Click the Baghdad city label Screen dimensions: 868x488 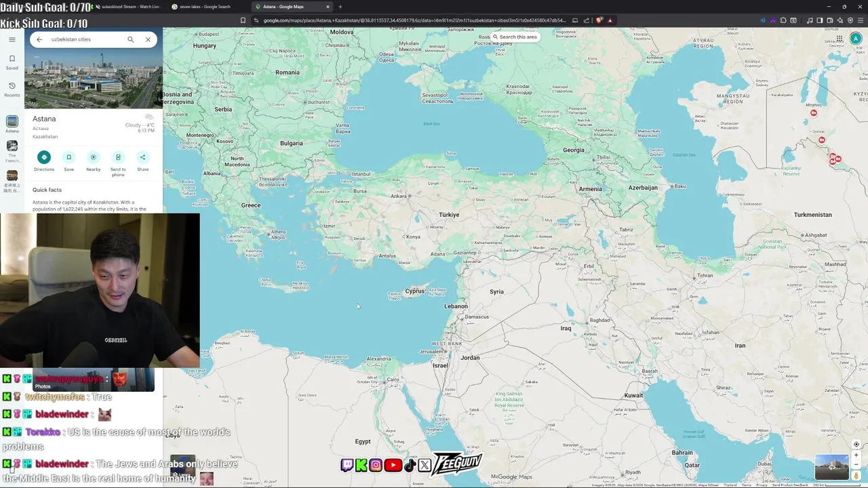click(600, 320)
